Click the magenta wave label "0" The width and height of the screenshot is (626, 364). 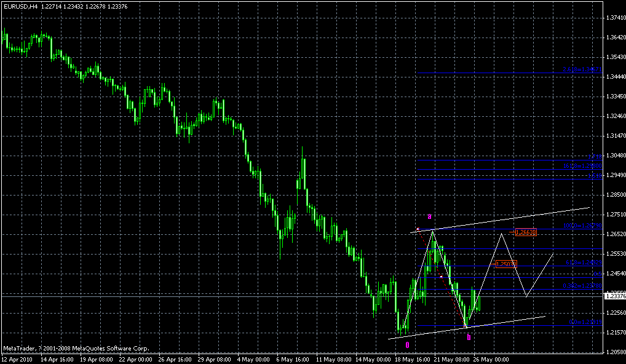[407, 344]
